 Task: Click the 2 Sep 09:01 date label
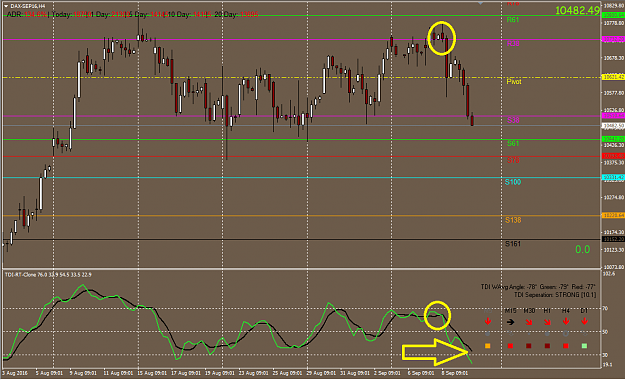387,373
